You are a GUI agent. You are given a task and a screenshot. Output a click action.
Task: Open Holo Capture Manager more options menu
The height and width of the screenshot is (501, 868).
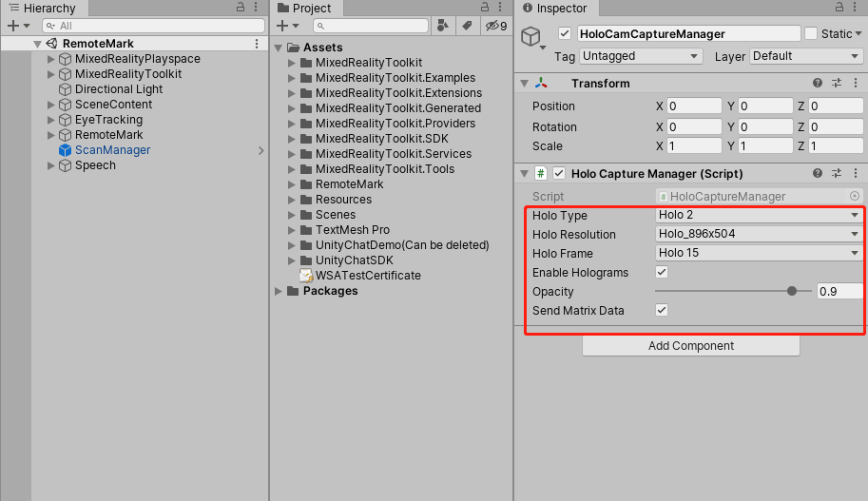click(856, 173)
